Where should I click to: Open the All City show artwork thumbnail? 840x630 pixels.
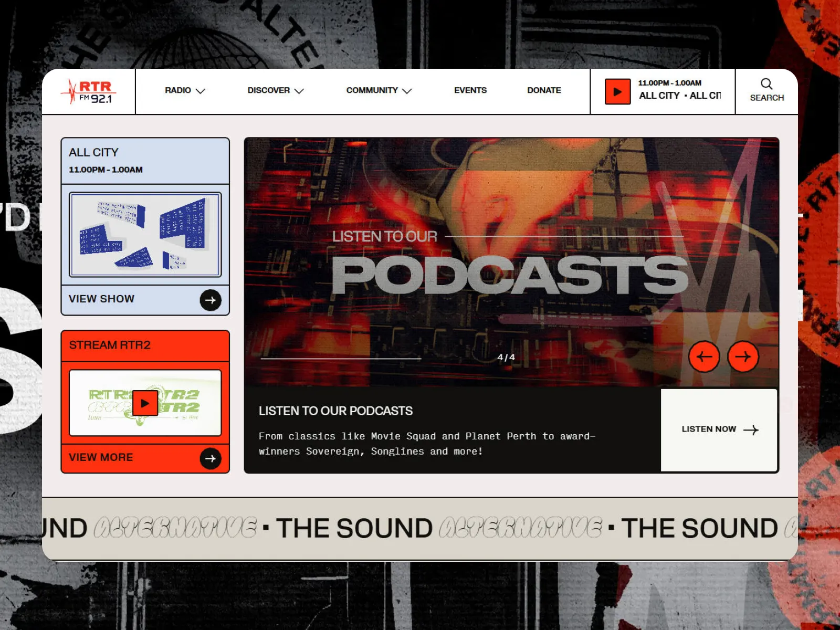pyautogui.click(x=145, y=235)
